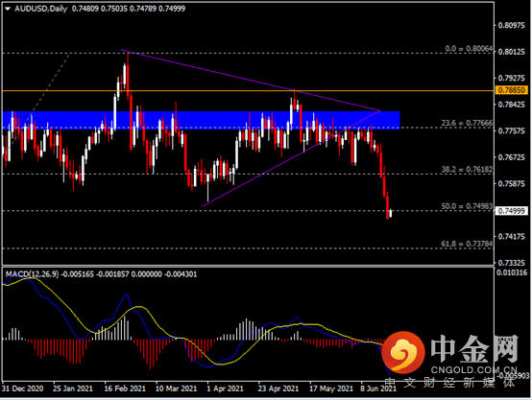Click the 1 Apr 2021 date marker
The height and width of the screenshot is (400, 532).
[x=226, y=388]
